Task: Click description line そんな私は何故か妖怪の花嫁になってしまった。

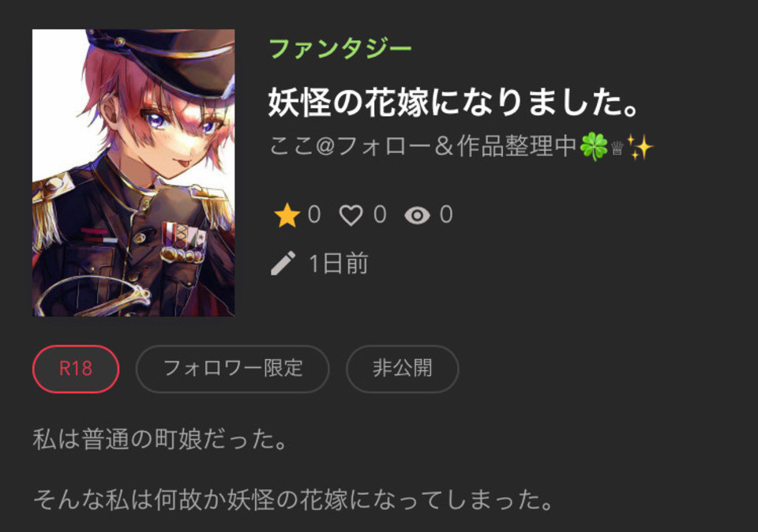Action: pos(294,499)
